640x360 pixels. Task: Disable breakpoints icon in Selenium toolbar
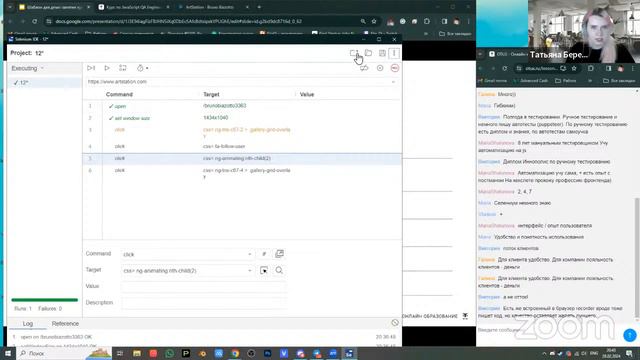(364, 68)
